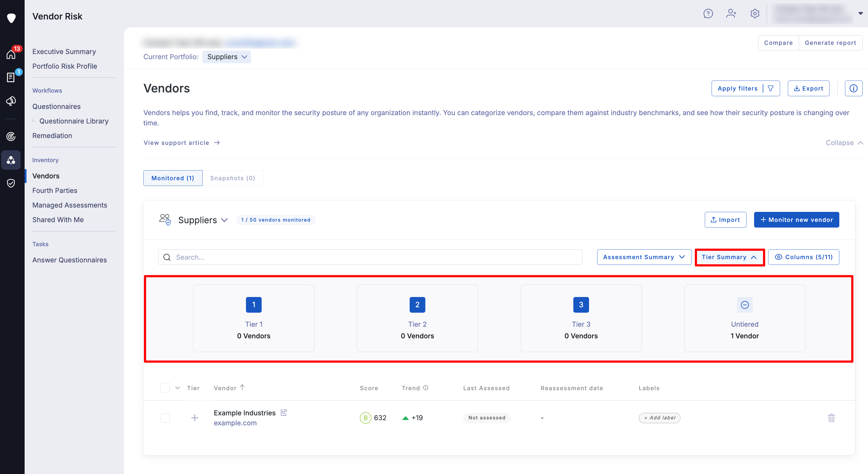
Task: Switch to the Snapshots (0) tab
Action: pos(232,178)
